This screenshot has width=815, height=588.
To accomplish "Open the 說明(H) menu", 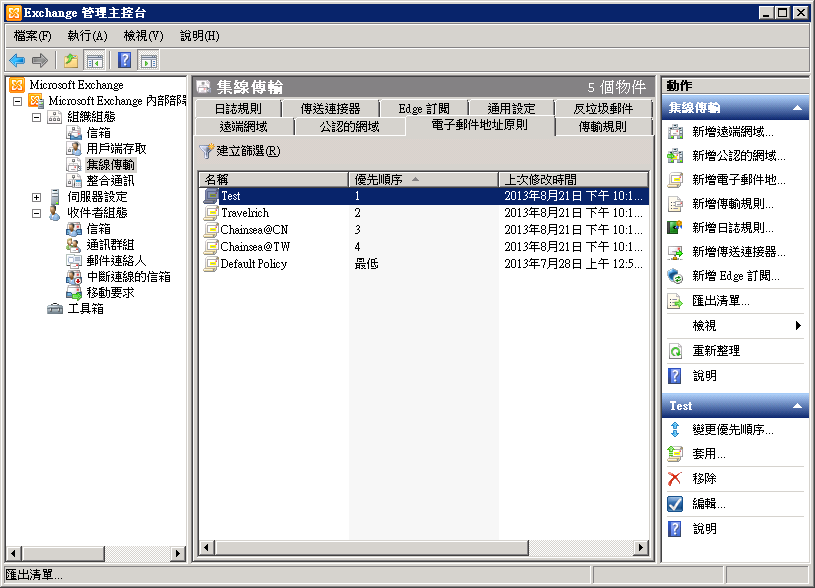I will click(x=200, y=36).
